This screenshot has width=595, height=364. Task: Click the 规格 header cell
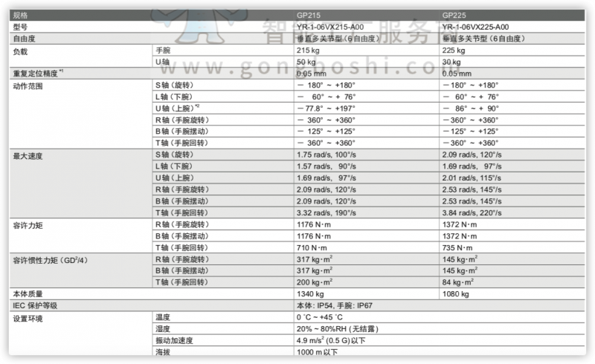coord(21,15)
